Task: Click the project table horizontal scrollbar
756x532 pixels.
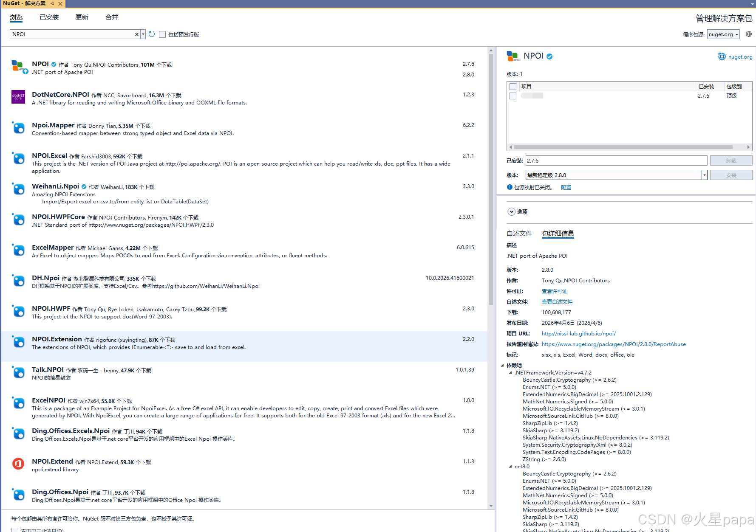Action: coord(623,147)
